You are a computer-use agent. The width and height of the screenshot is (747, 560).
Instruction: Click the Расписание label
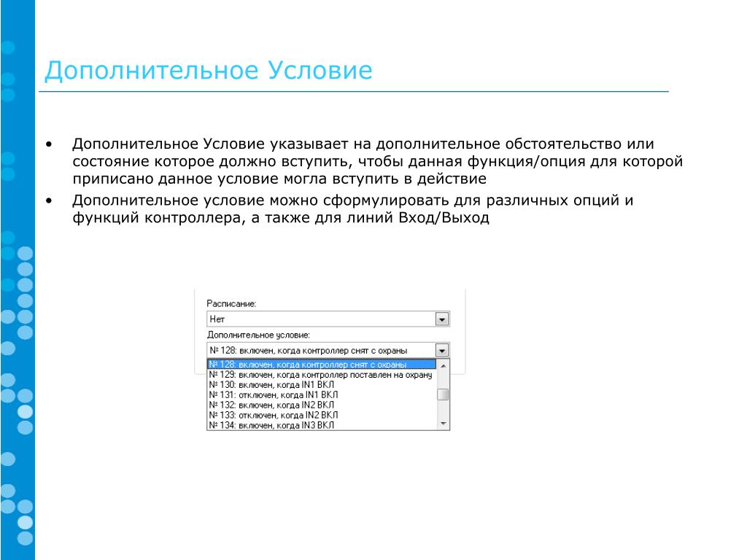[x=231, y=303]
